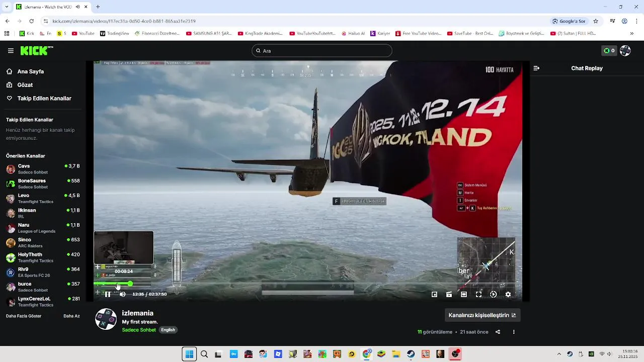
Task: Open Cavs recommended channel
Action: (x=43, y=169)
